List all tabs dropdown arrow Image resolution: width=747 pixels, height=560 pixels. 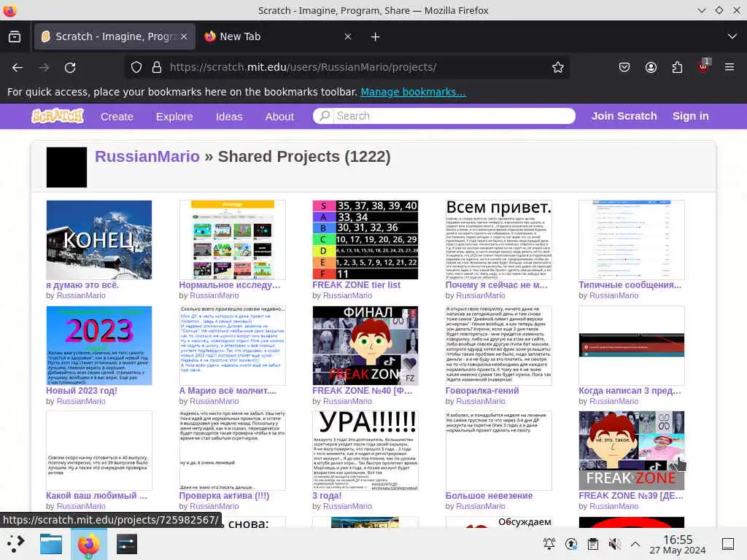[x=732, y=36]
